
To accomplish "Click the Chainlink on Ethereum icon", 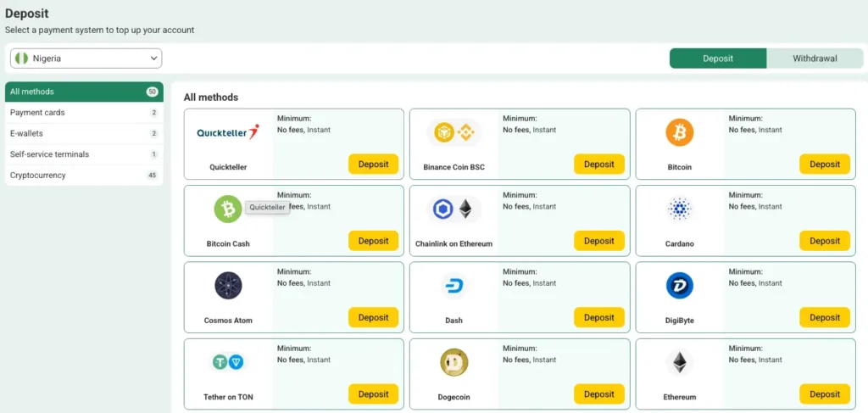I will (x=453, y=209).
